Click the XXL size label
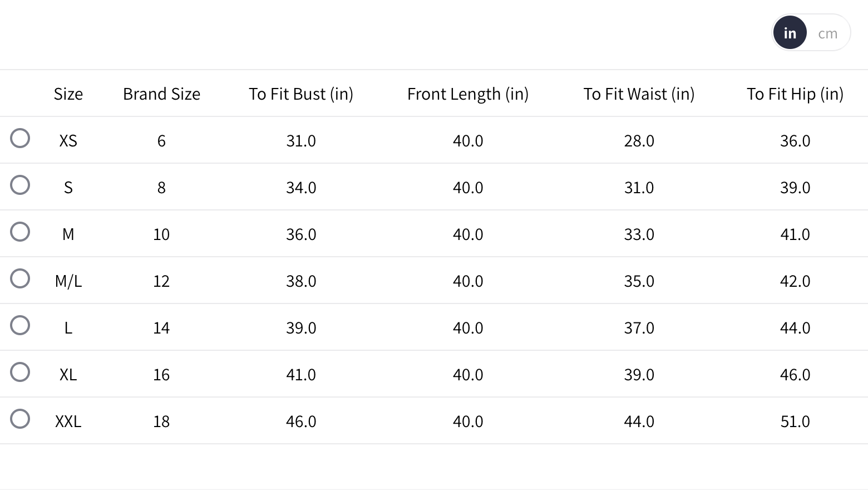 [x=68, y=422]
